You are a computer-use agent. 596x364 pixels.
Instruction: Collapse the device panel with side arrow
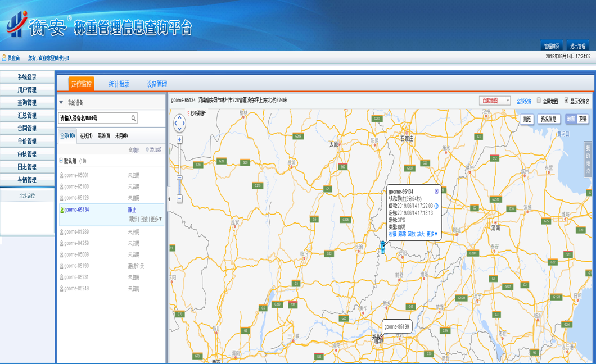[168, 199]
